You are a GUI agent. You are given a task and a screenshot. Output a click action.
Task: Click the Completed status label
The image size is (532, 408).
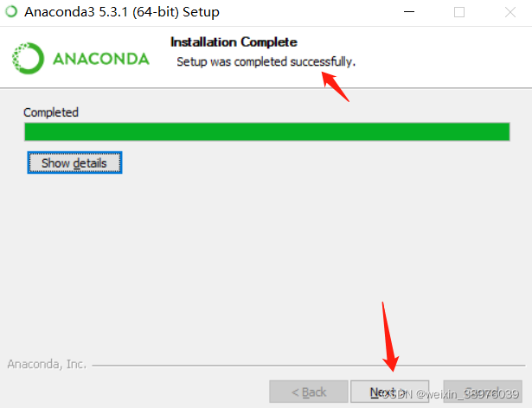click(51, 112)
